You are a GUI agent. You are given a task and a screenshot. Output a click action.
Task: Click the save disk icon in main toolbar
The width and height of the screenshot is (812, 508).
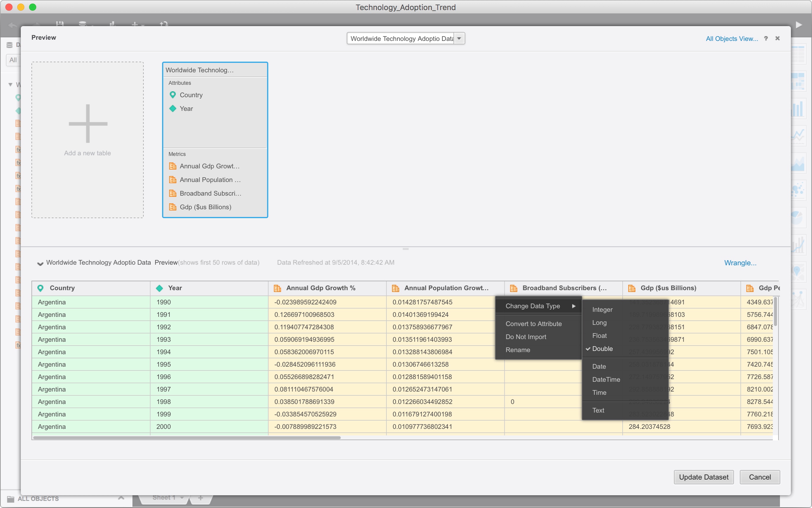click(x=60, y=23)
